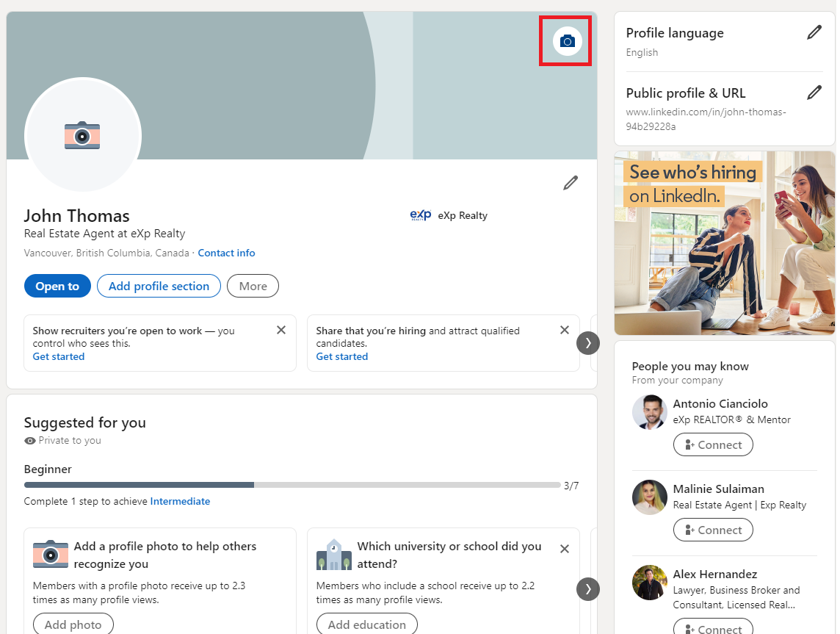
Task: Click the cover photo camera icon
Action: tap(566, 41)
